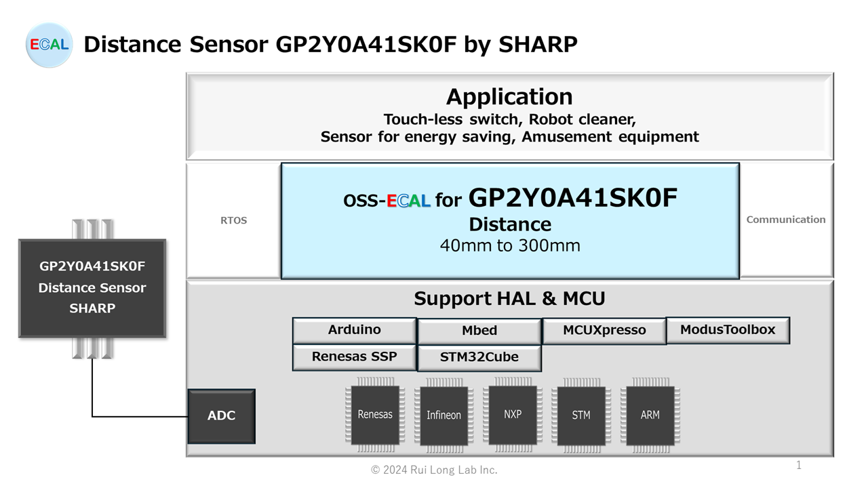Click the Application heading box
Image resolution: width=868 pixels, height=488 pixels.
(510, 117)
